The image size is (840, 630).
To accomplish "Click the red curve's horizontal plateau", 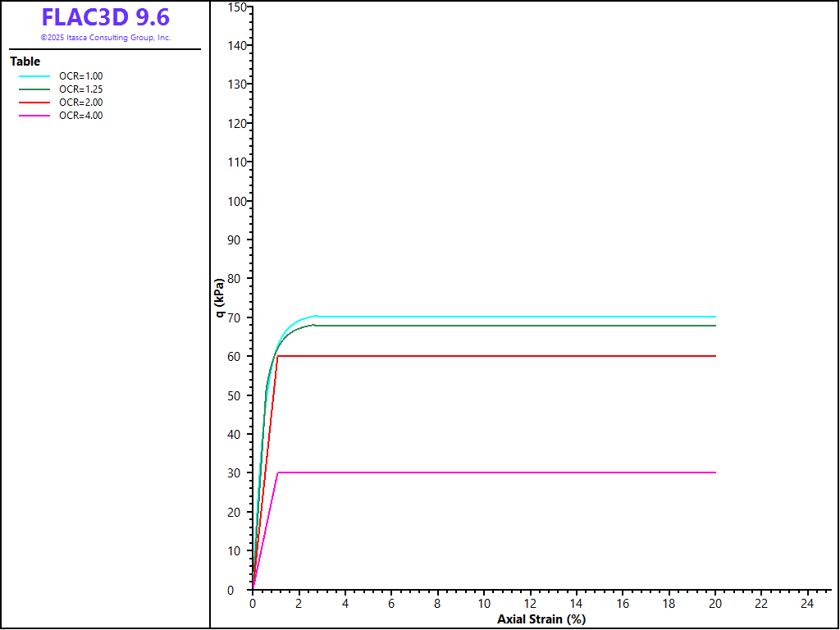I will coord(492,356).
